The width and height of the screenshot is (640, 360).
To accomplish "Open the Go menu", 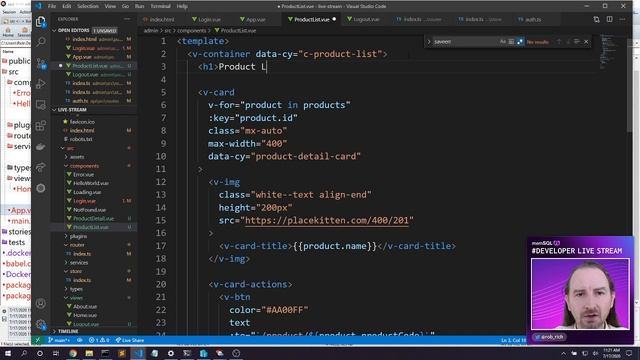I will (125, 6).
